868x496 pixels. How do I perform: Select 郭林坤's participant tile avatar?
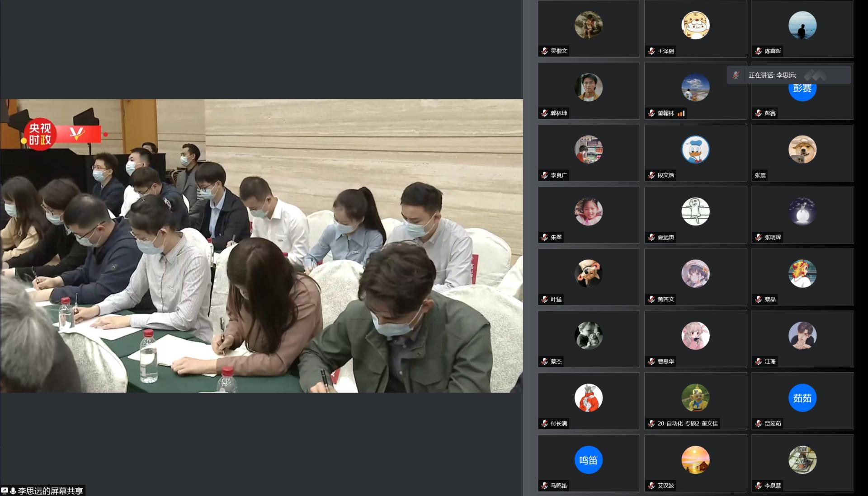click(588, 87)
